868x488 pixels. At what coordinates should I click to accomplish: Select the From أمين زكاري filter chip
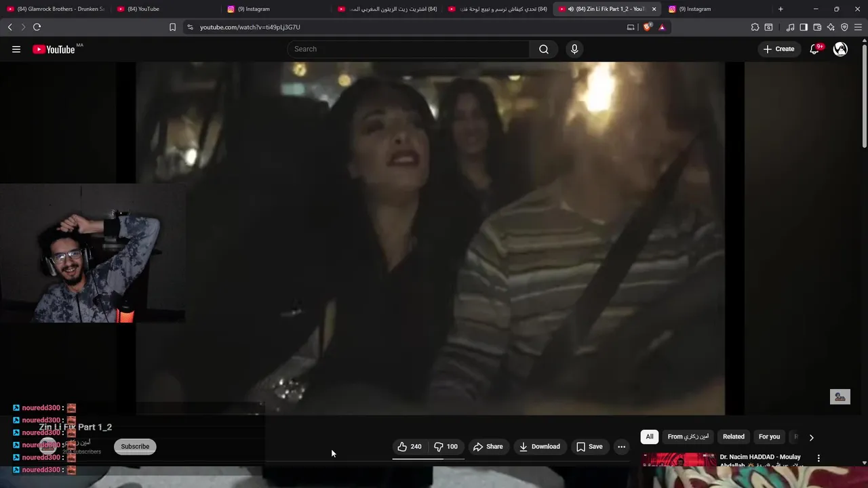pos(688,437)
